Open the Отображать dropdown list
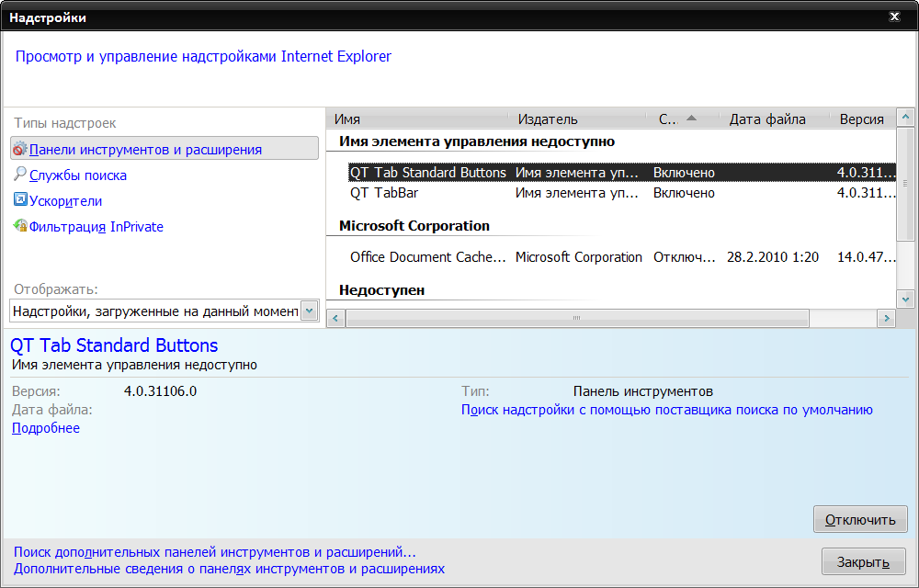Image resolution: width=919 pixels, height=588 pixels. pyautogui.click(x=310, y=311)
